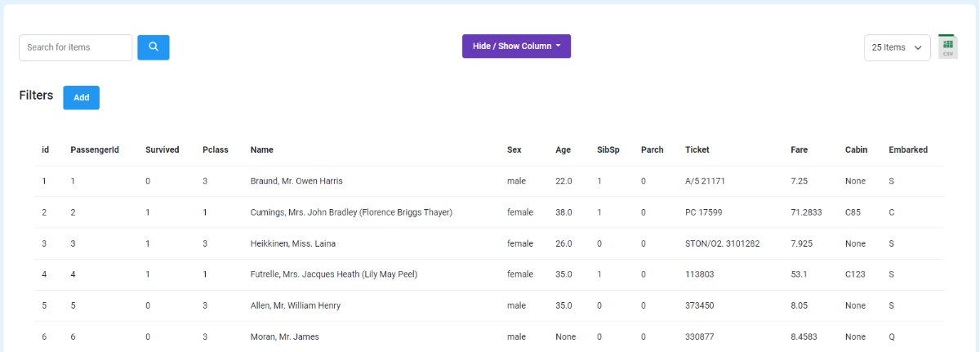The image size is (980, 352).
Task: Click the None age cell for Moran
Action: [x=565, y=336]
